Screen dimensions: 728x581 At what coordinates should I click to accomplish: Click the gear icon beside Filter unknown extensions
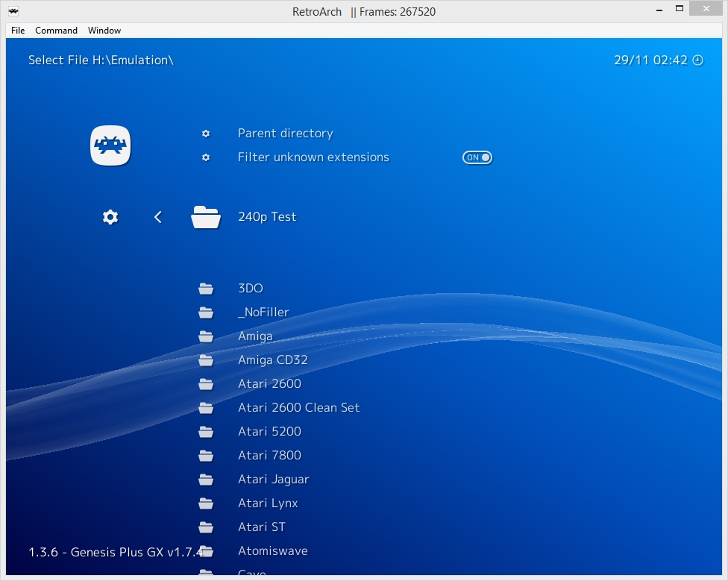pyautogui.click(x=206, y=157)
